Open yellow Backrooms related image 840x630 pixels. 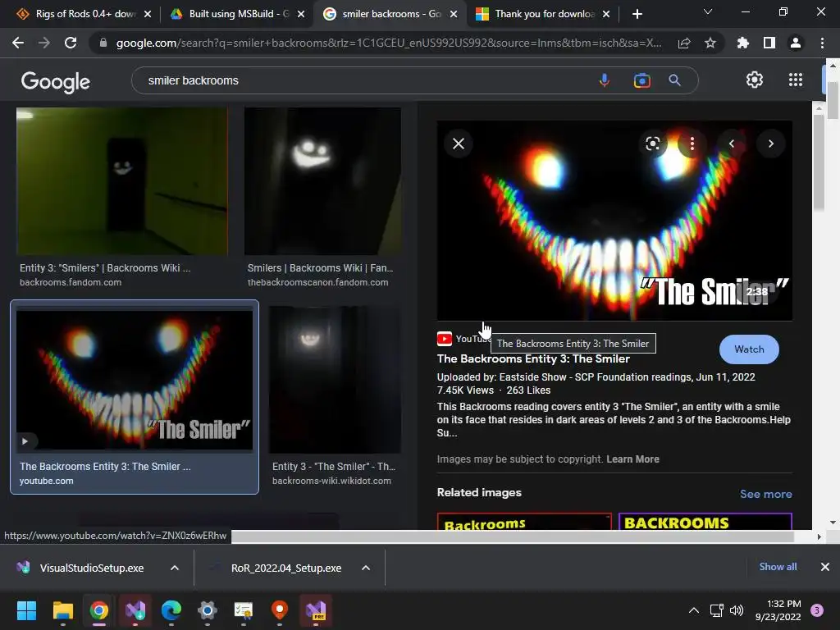click(524, 521)
